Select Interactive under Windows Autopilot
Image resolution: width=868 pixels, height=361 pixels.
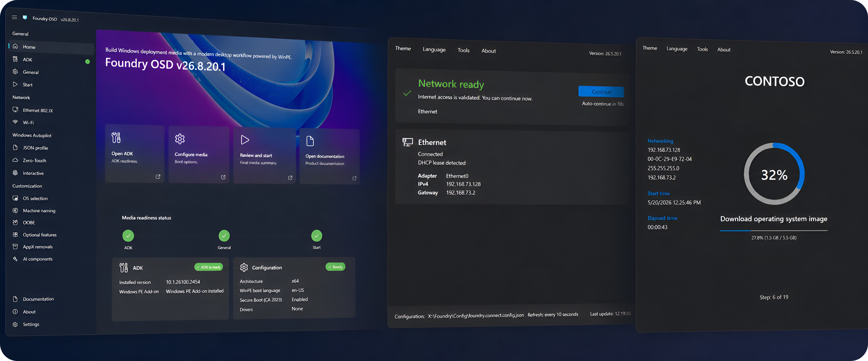point(51,173)
